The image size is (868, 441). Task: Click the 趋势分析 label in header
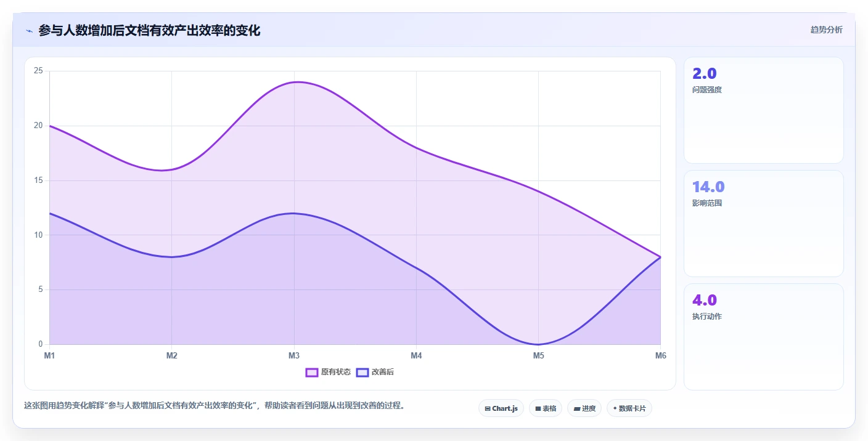pos(826,30)
